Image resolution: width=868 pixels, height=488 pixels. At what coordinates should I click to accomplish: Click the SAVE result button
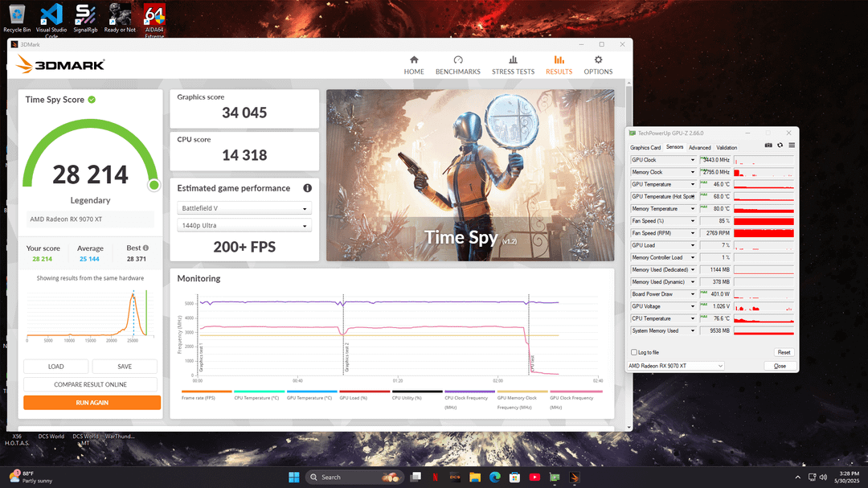click(x=125, y=367)
